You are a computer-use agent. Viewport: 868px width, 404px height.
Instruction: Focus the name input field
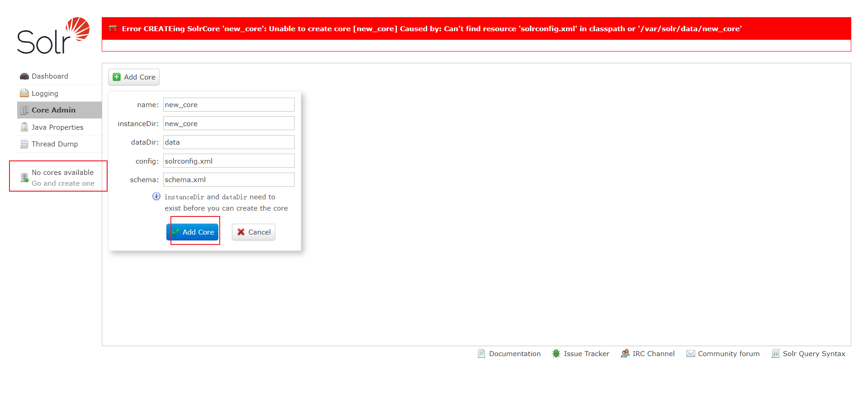point(229,104)
